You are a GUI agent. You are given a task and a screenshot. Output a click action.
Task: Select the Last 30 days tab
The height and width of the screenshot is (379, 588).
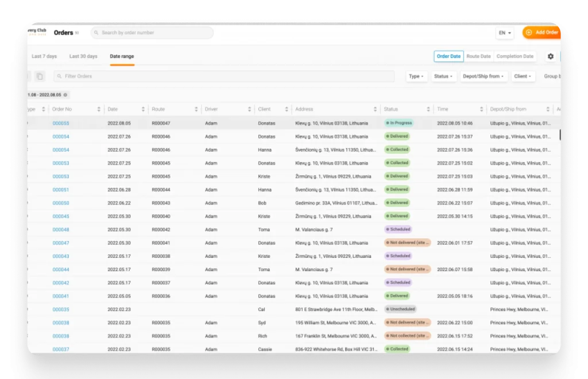[x=83, y=56]
